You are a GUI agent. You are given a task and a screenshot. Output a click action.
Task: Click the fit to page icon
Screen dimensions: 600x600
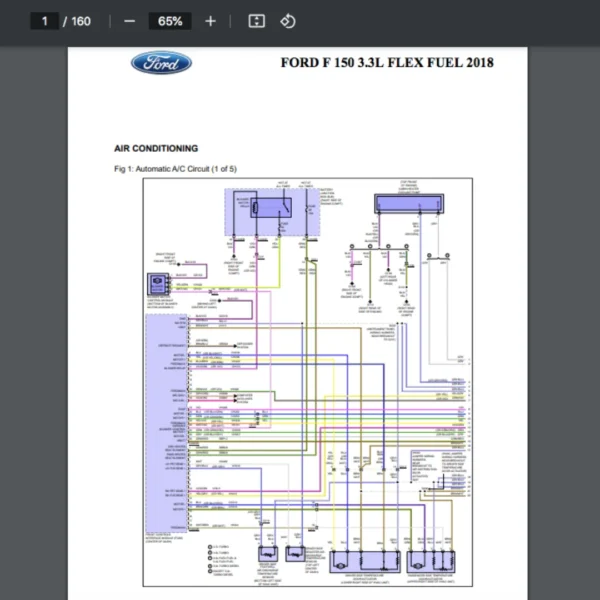click(x=256, y=21)
